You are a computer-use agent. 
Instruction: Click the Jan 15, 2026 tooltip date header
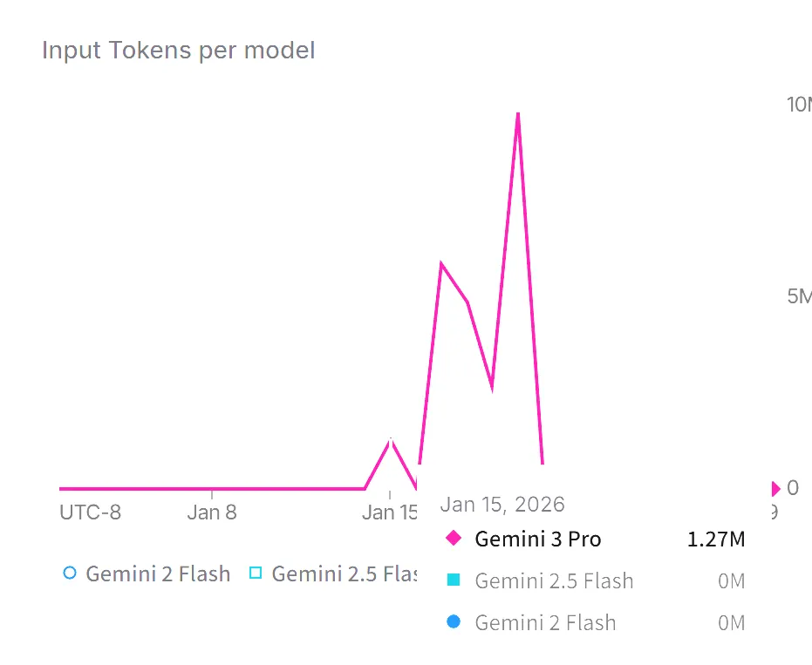click(502, 504)
